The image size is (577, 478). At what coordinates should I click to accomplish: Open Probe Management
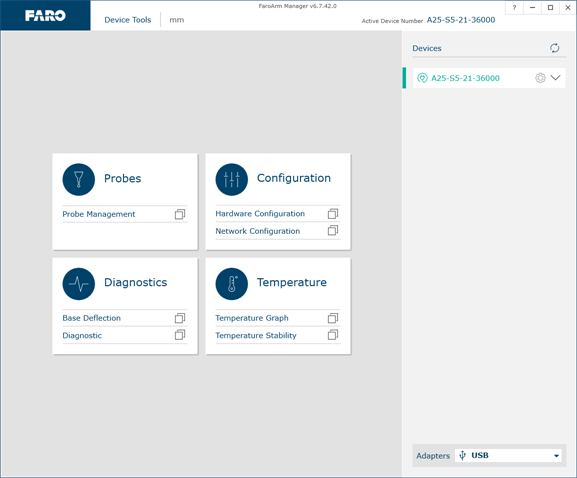tap(99, 214)
